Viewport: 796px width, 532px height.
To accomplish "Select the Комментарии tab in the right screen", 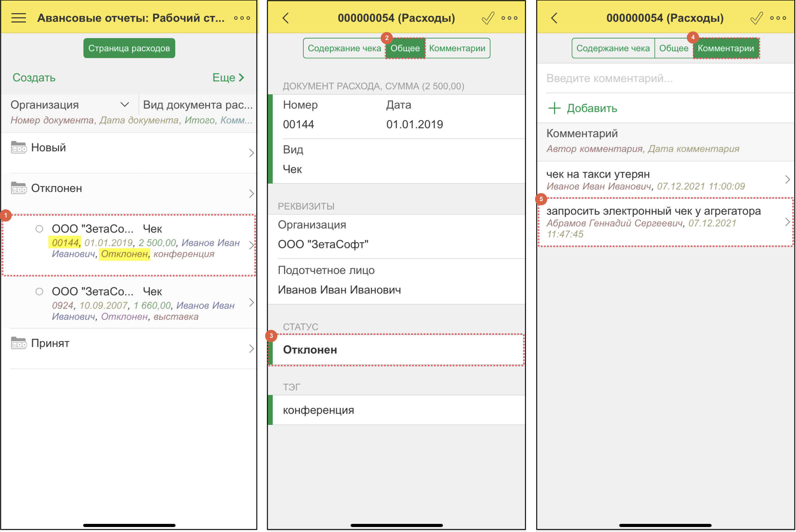I will click(726, 48).
